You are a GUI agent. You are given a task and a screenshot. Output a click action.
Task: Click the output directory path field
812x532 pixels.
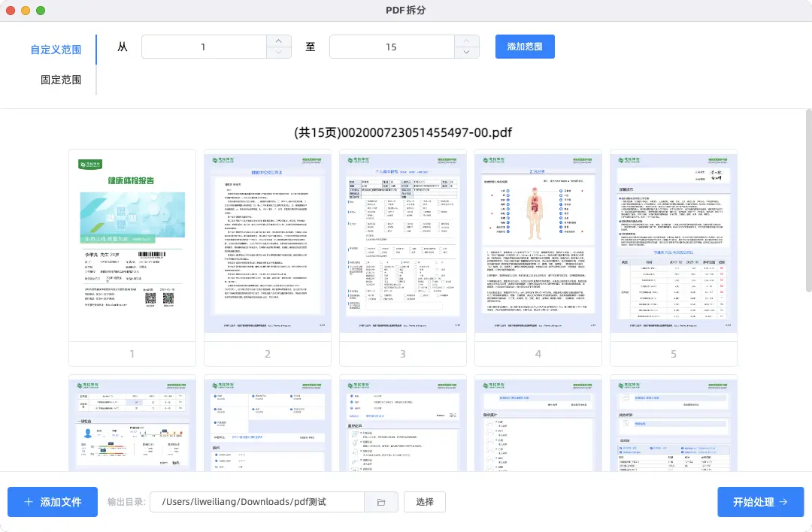(257, 502)
